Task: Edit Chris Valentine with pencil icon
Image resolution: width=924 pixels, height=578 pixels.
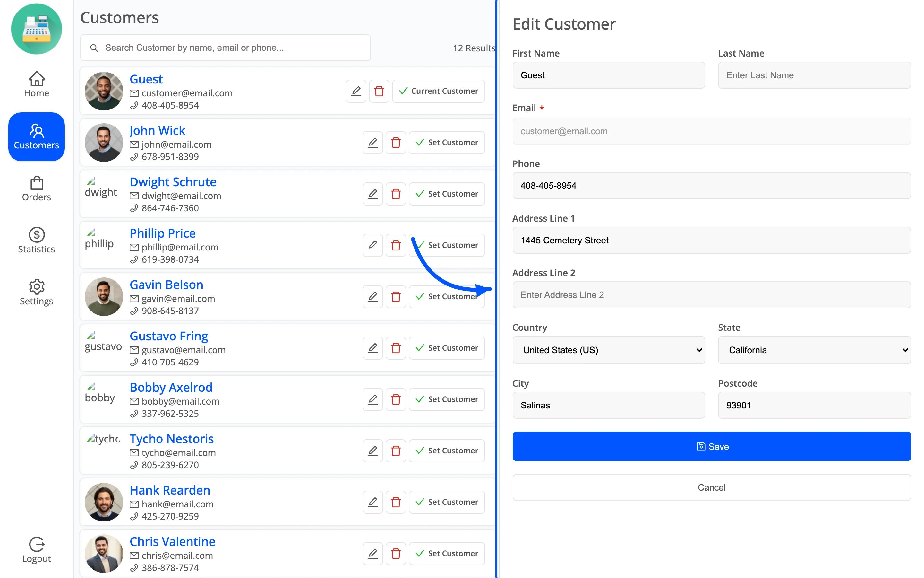Action: click(373, 554)
